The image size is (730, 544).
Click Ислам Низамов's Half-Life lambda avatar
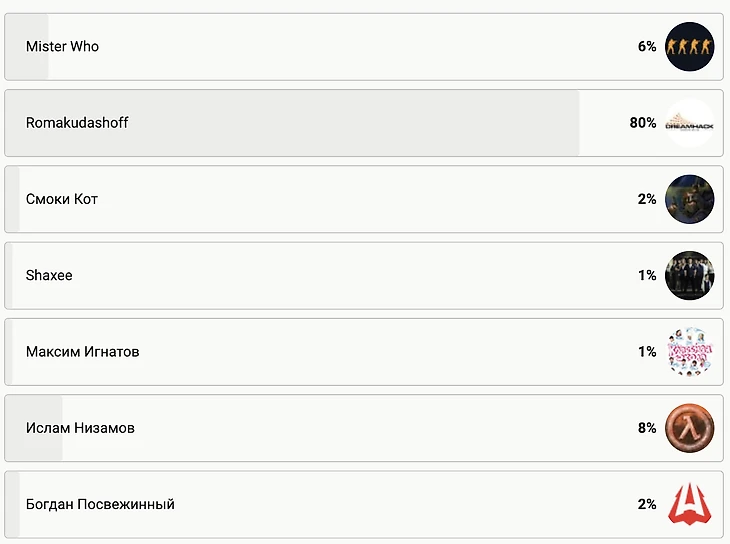(x=689, y=428)
